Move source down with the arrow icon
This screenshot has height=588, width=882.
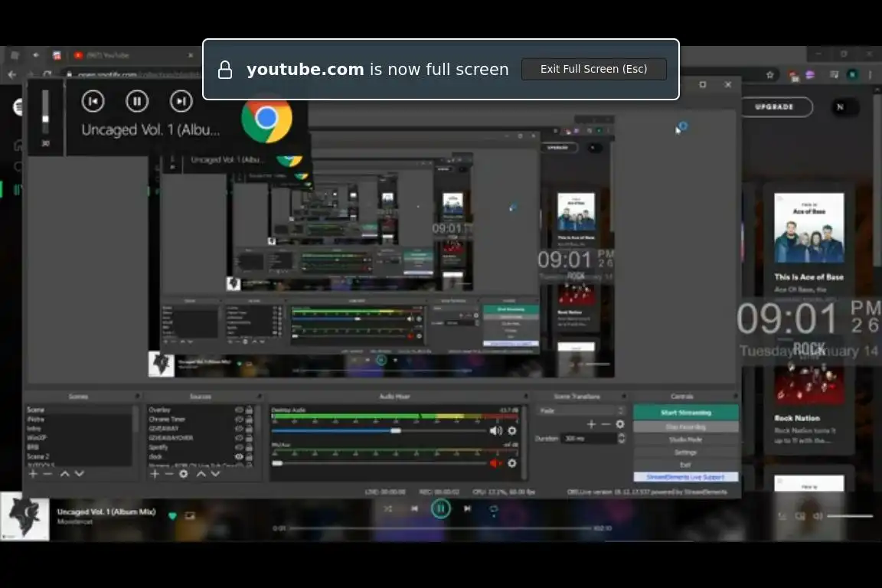(215, 474)
